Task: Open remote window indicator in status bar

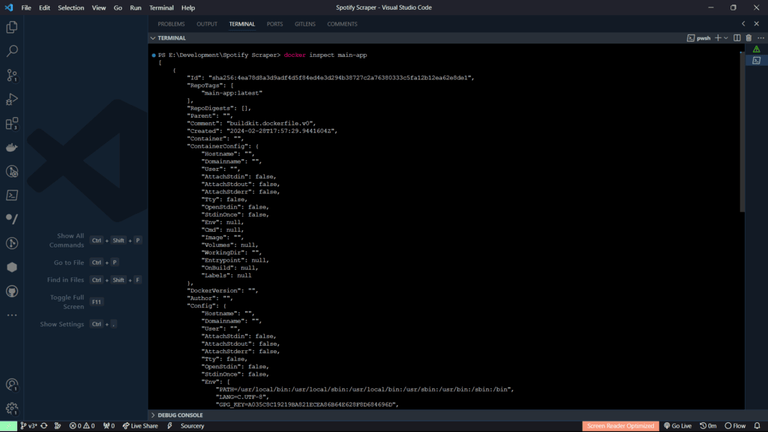Action: pyautogui.click(x=8, y=426)
